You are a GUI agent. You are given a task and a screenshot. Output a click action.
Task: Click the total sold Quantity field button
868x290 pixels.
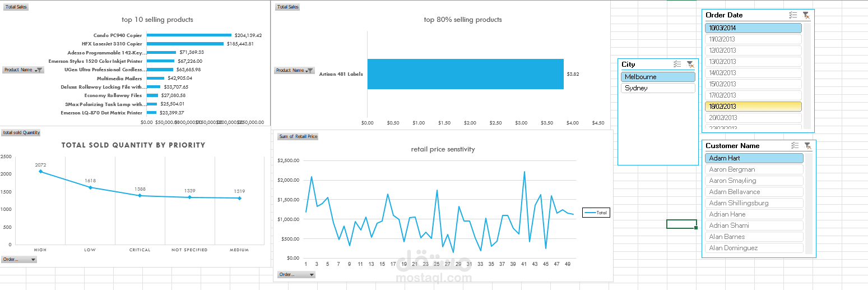click(21, 132)
